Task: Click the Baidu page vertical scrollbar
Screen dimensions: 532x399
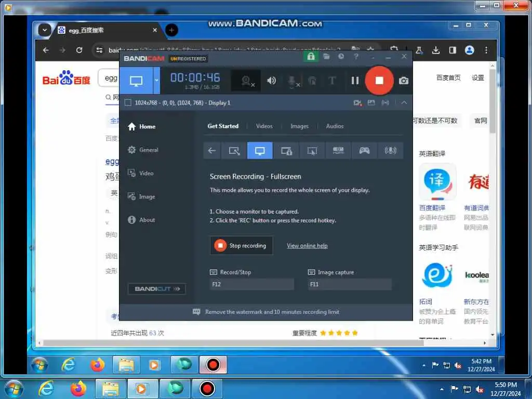Action: 493,102
